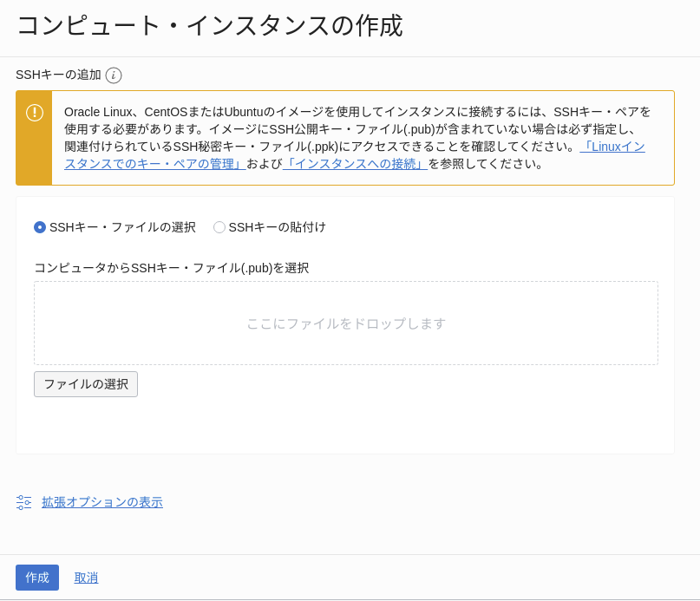
Task: Cancel instance creation via 取消 link
Action: pyautogui.click(x=86, y=578)
